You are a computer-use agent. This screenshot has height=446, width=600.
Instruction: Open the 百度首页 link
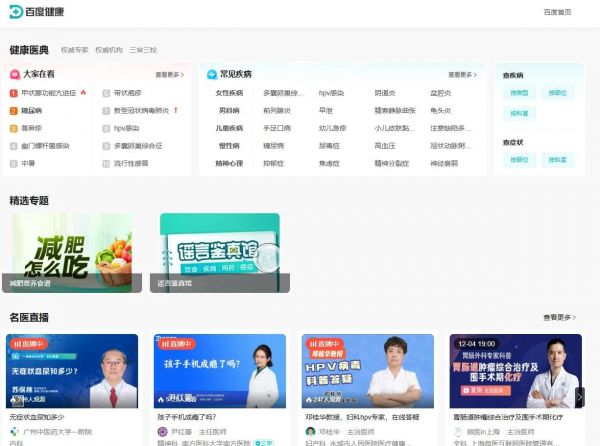click(x=557, y=12)
